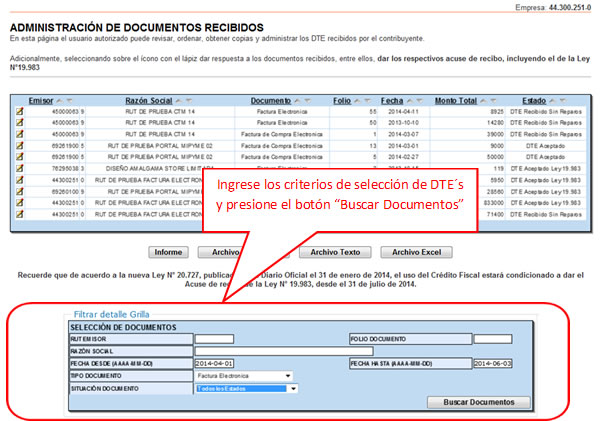Click the Filtrar detalle Grilla label
This screenshot has width=600, height=421.
point(111,315)
